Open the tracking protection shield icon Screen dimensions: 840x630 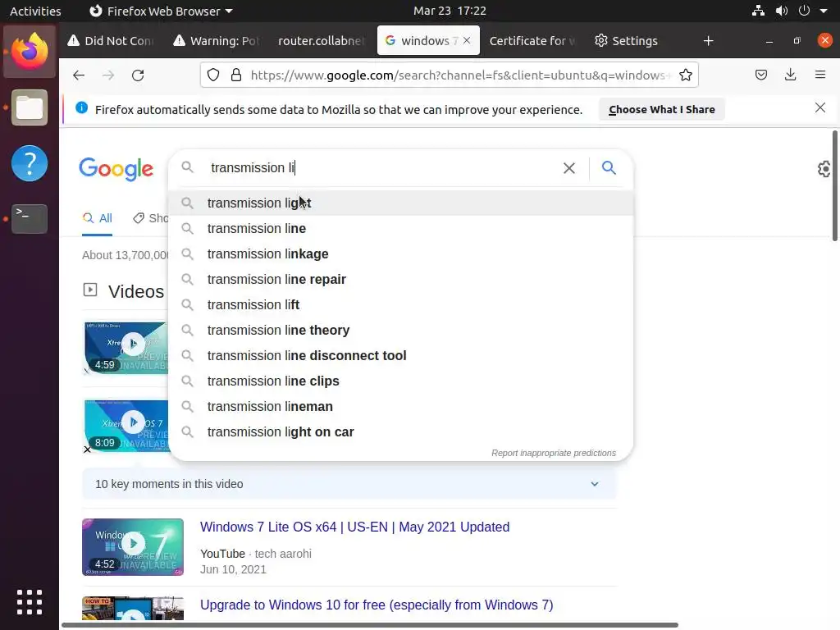coord(213,75)
